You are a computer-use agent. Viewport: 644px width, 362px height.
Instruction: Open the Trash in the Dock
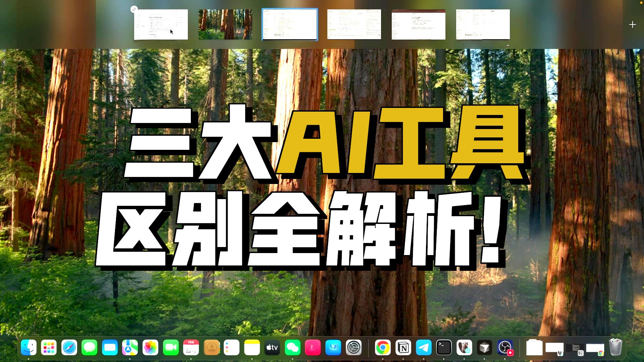615,347
